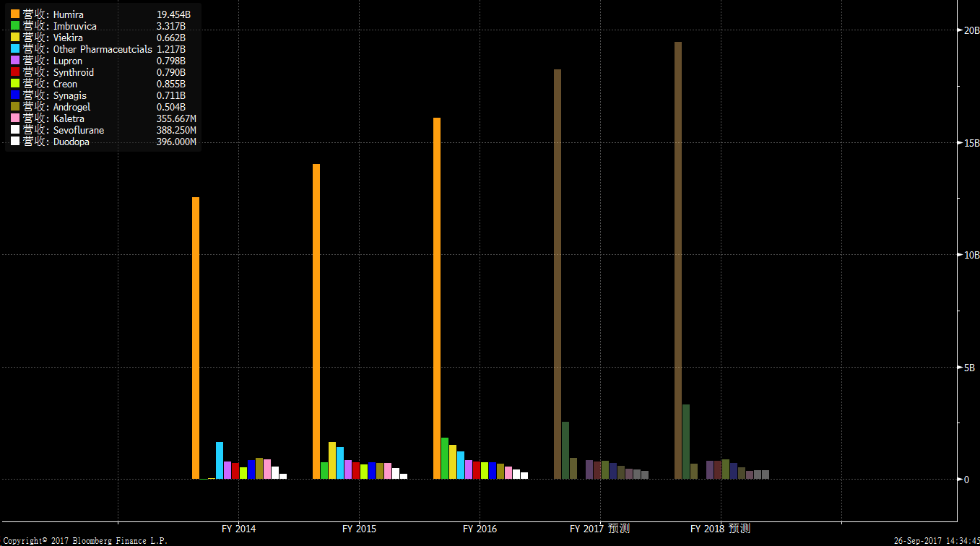Click the green Imbruvica bar for FY 2016
980x546 pixels.
(x=445, y=458)
